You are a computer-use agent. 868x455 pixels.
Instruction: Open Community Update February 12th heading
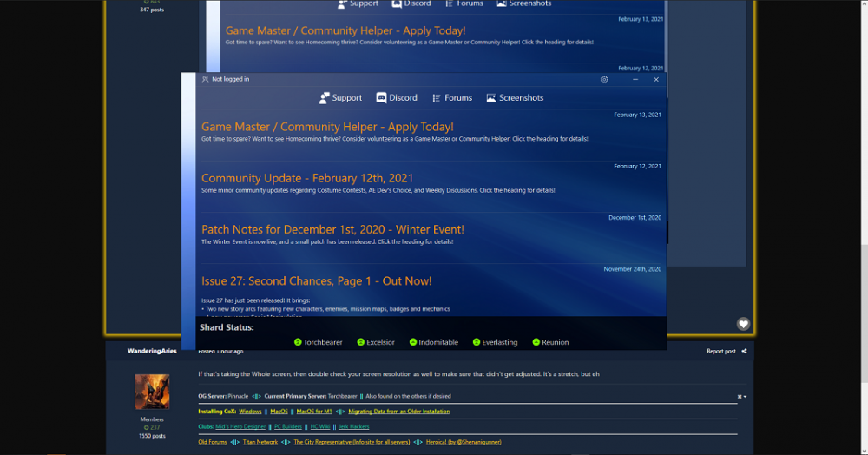coord(307,178)
